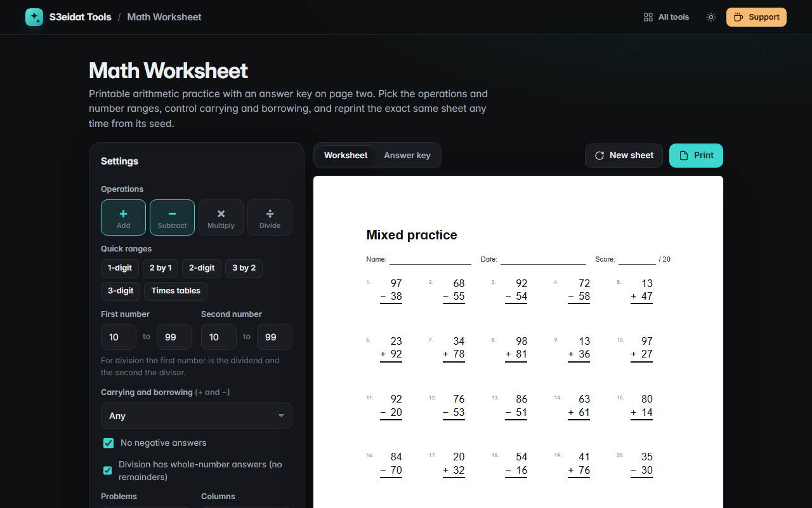Click the Print button
812x508 pixels.
(x=696, y=156)
